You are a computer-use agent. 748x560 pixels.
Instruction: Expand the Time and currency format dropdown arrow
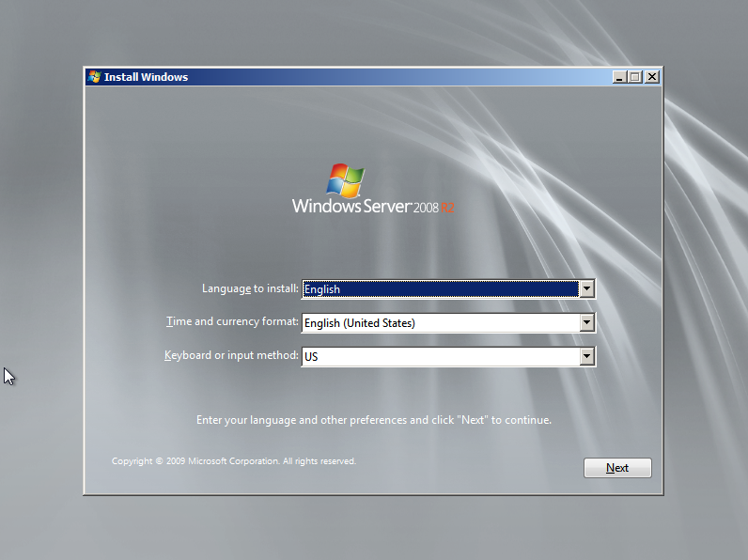pyautogui.click(x=586, y=322)
